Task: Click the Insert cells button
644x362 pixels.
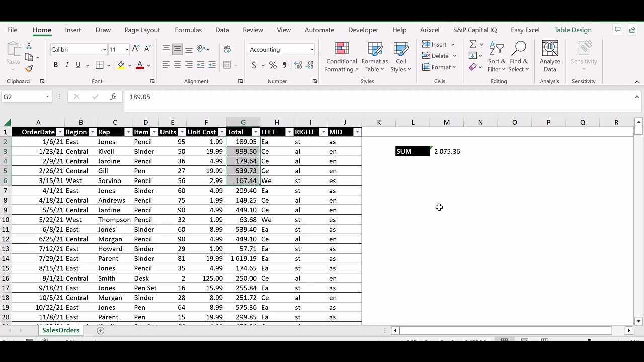Action: pos(438,44)
